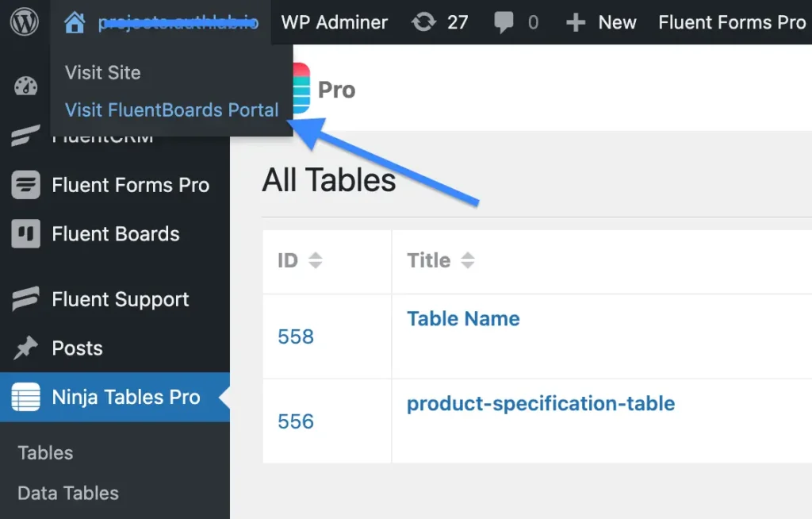Open the product-specification-table link
812x519 pixels.
point(540,403)
